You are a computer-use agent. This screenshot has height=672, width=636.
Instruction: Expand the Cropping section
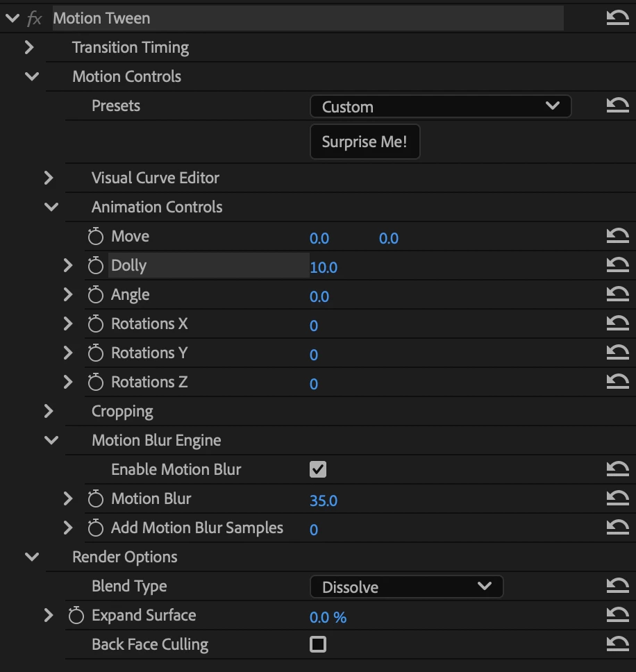(48, 410)
